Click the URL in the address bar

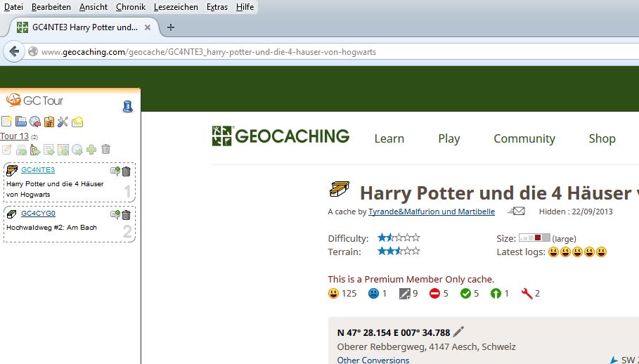pos(209,52)
